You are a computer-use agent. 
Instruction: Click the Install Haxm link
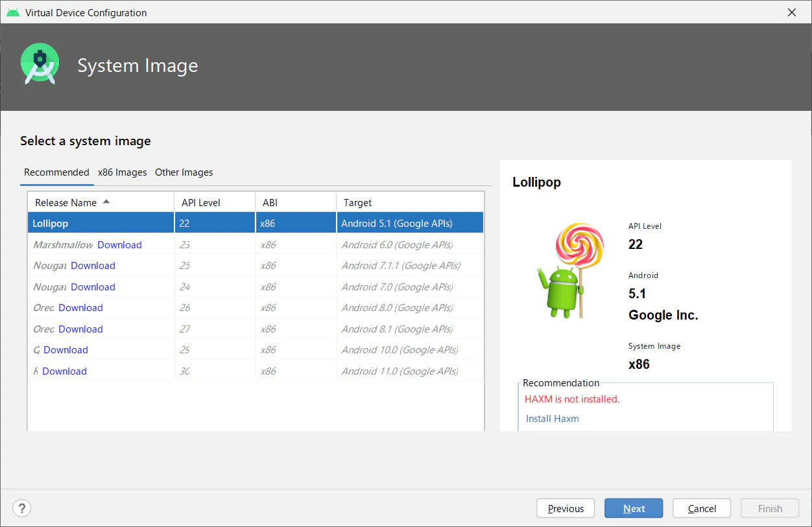[553, 419]
